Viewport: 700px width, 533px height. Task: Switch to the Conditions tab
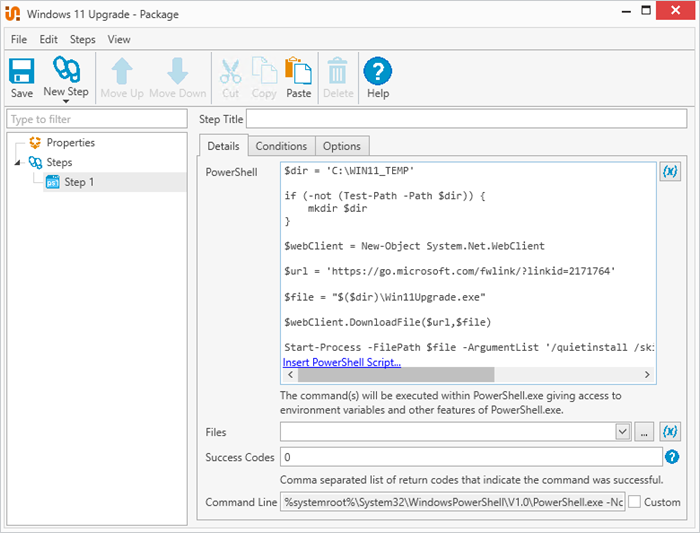(x=281, y=146)
